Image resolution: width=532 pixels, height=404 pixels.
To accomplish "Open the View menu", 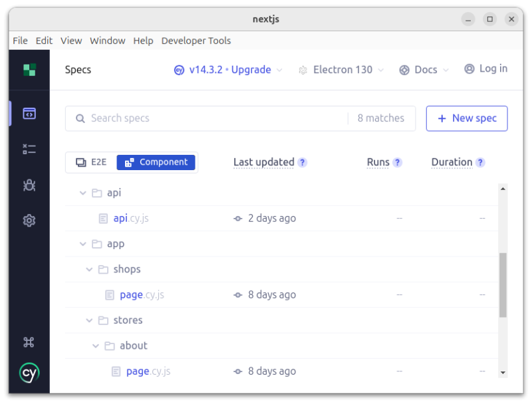I will (x=71, y=41).
